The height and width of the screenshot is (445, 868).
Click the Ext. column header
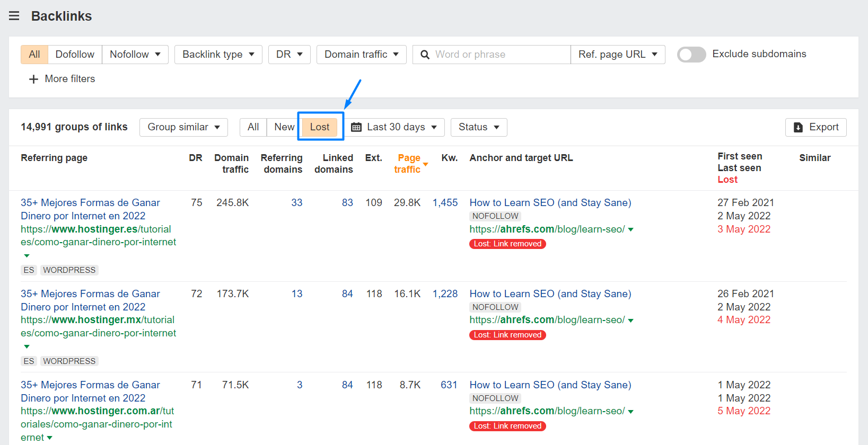pos(373,158)
